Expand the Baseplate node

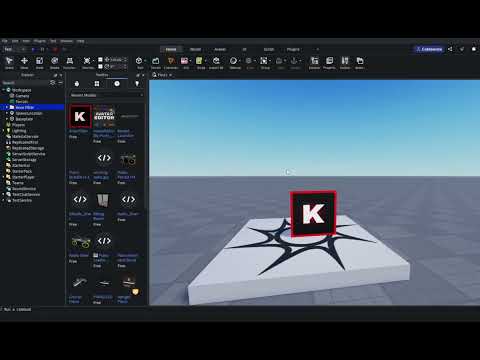[7, 119]
